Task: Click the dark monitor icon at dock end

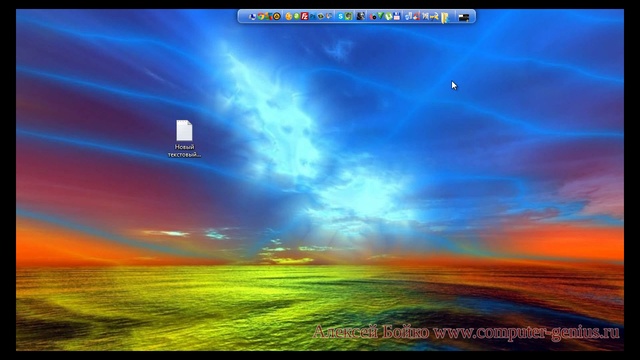Action: [x=464, y=17]
